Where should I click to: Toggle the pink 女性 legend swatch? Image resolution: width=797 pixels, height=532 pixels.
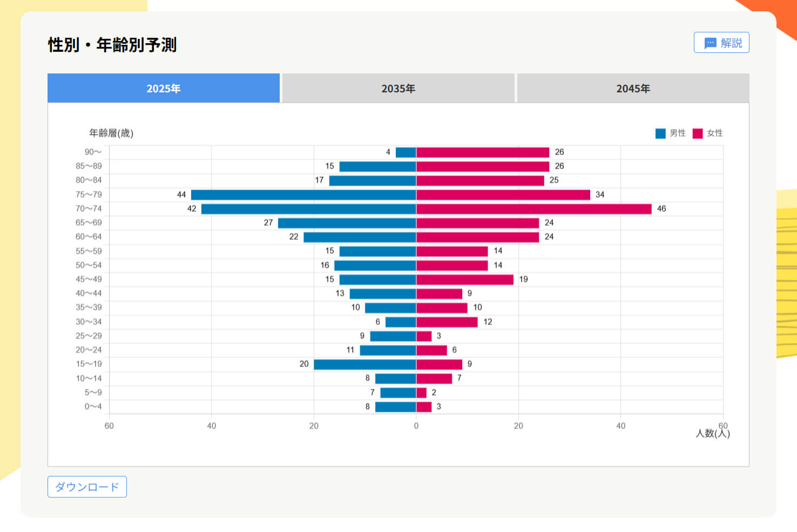(698, 133)
